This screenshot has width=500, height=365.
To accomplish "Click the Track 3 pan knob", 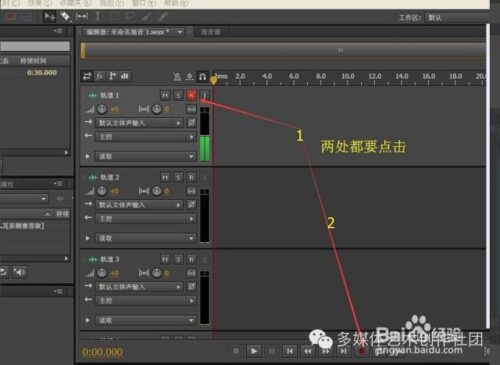I will (x=157, y=273).
